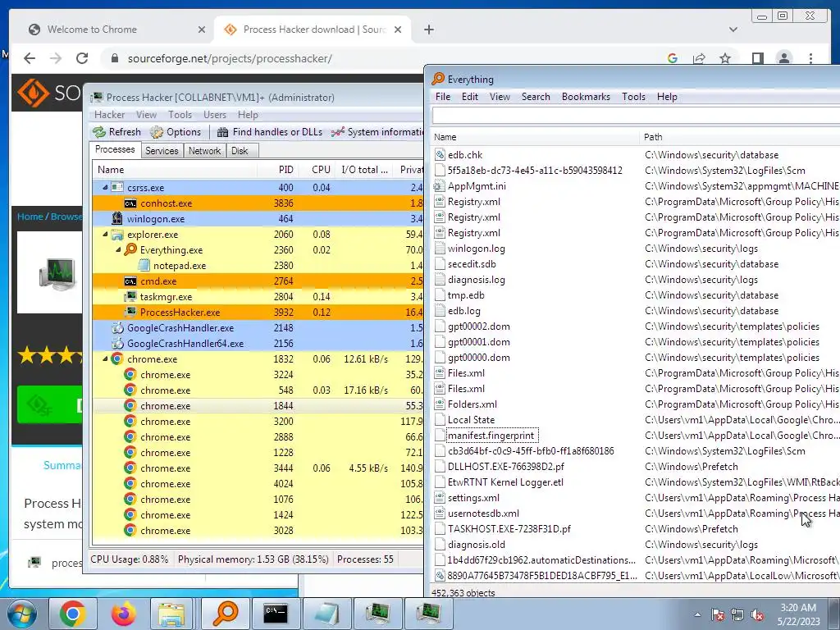Image resolution: width=840 pixels, height=630 pixels.
Task: Click the Chrome share page icon
Action: tap(699, 58)
